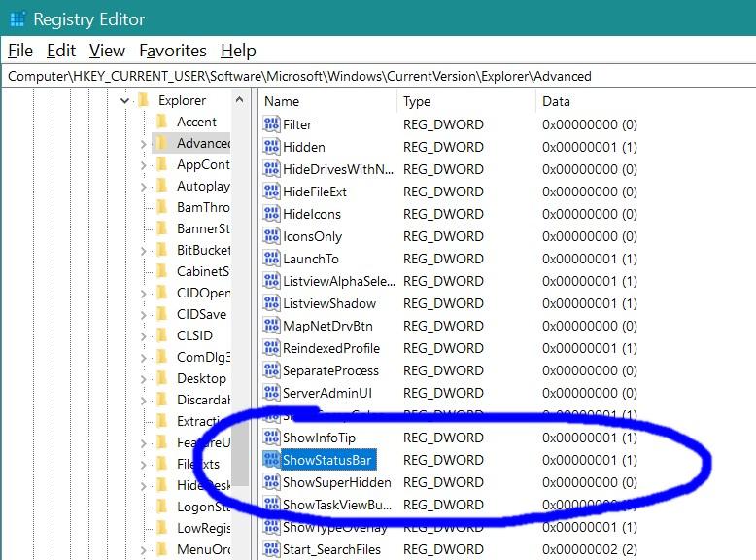756x560 pixels.
Task: Select the HideFileExt value name
Action: 315,192
